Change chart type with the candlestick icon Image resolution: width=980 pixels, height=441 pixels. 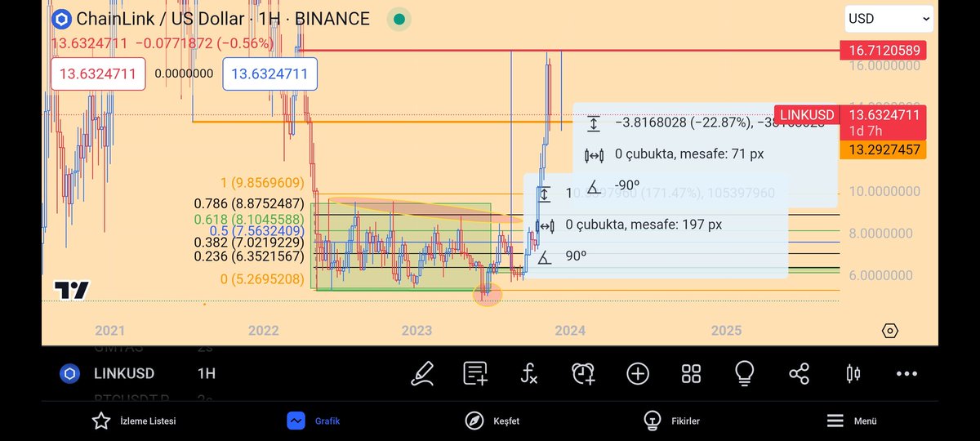click(x=853, y=374)
